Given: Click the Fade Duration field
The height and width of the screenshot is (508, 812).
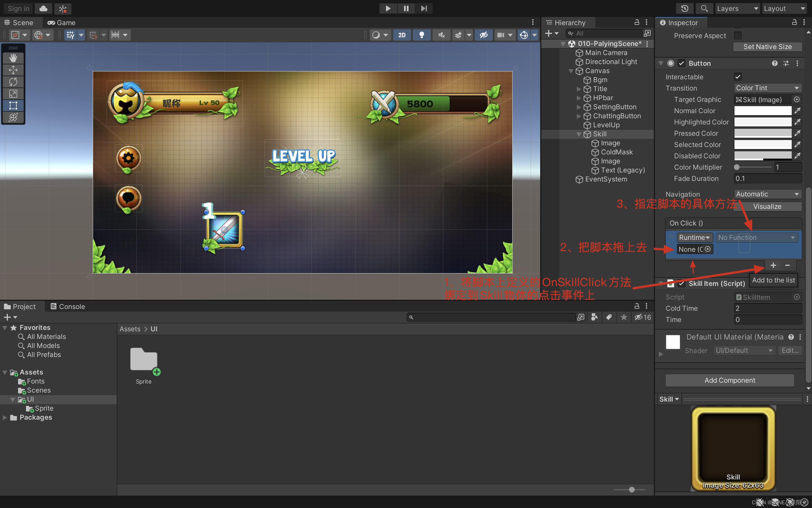Looking at the screenshot, I should click(768, 179).
